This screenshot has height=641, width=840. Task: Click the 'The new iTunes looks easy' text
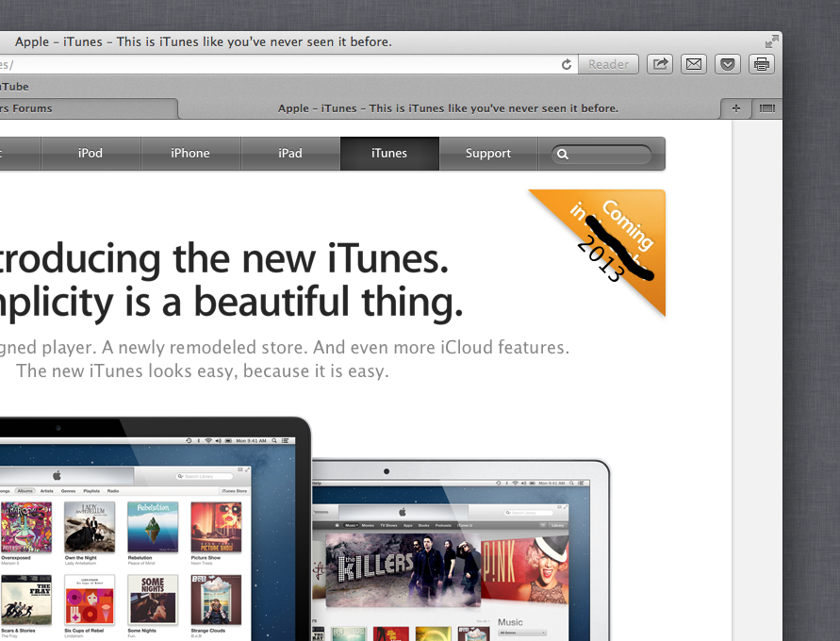click(x=203, y=371)
